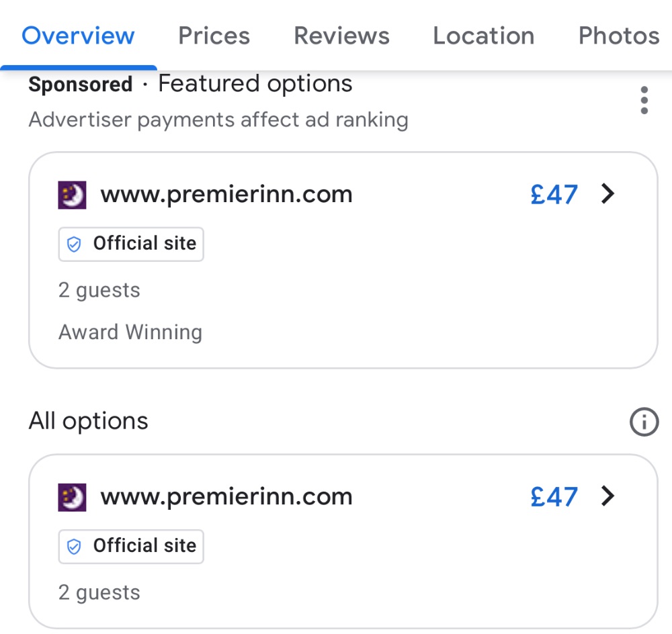Click shield icon in sponsored Official site badge

[x=75, y=244]
